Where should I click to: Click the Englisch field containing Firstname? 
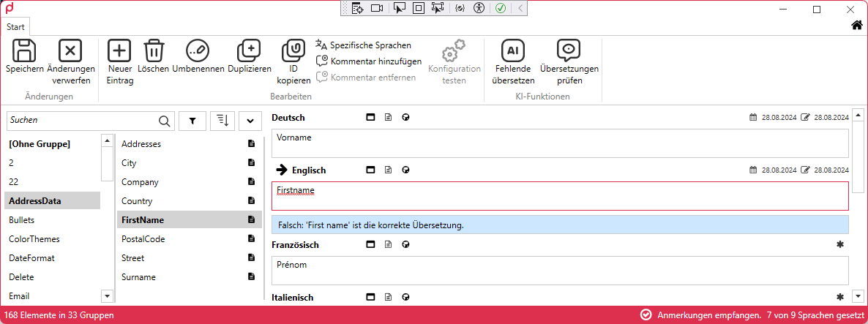pos(560,196)
